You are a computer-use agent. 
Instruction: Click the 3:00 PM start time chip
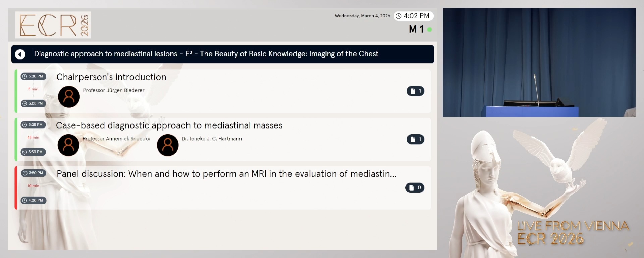pyautogui.click(x=33, y=76)
